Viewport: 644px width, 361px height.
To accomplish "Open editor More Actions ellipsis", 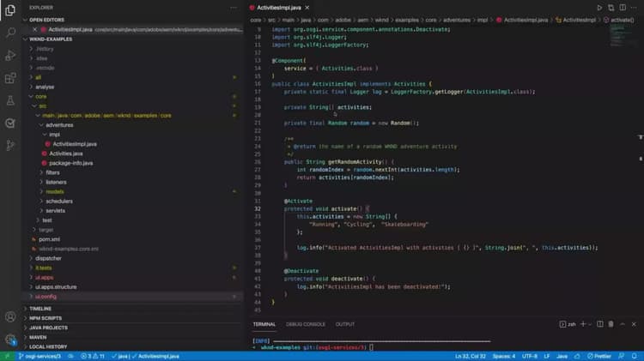I will [x=634, y=8].
